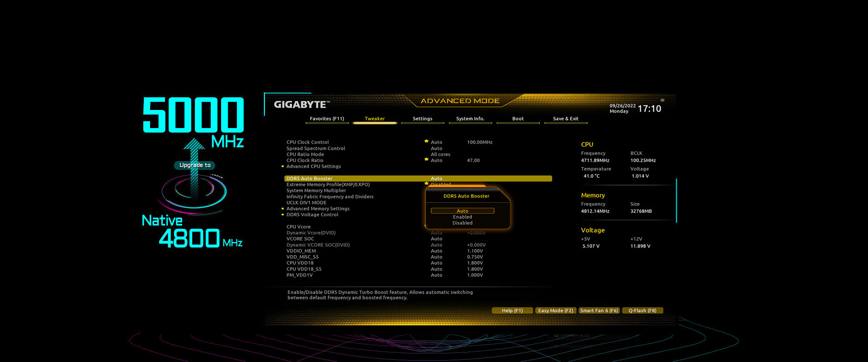Click the 0.750V VDD_MISC_S5 voltage value

[x=475, y=257]
